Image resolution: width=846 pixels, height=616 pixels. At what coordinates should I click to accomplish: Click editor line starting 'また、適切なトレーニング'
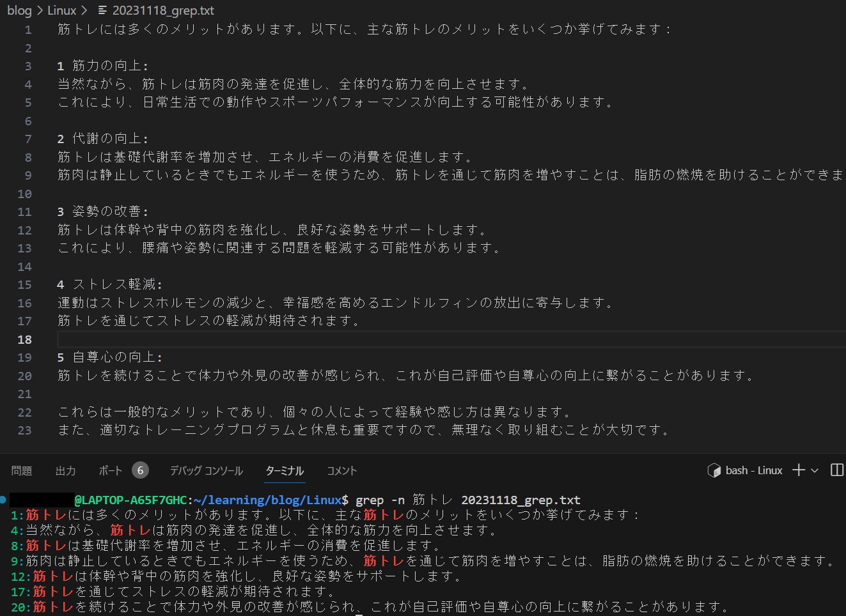(x=364, y=430)
